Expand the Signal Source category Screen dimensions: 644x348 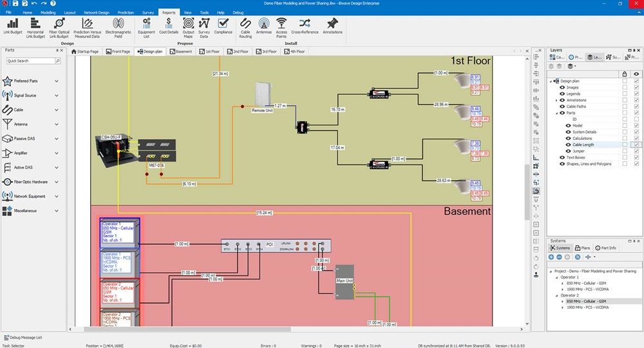(x=57, y=95)
